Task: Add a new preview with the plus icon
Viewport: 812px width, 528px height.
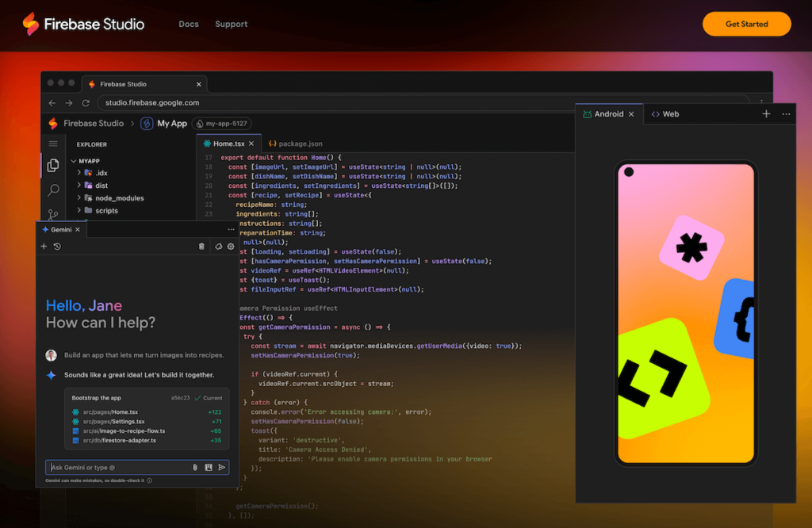Action: pyautogui.click(x=766, y=113)
